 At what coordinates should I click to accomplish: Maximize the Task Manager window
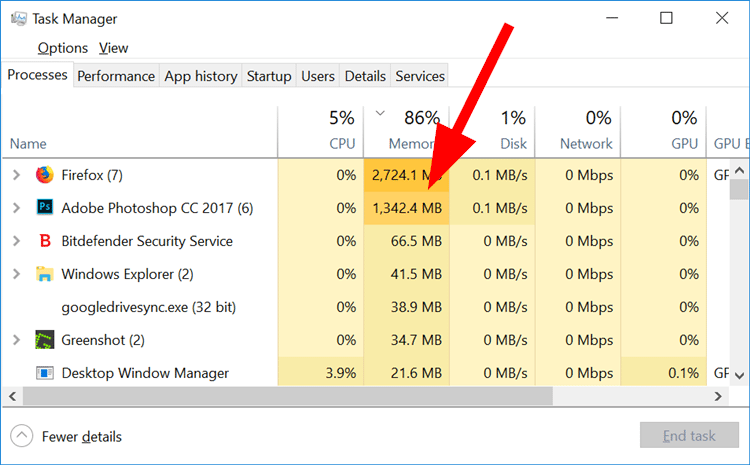666,18
